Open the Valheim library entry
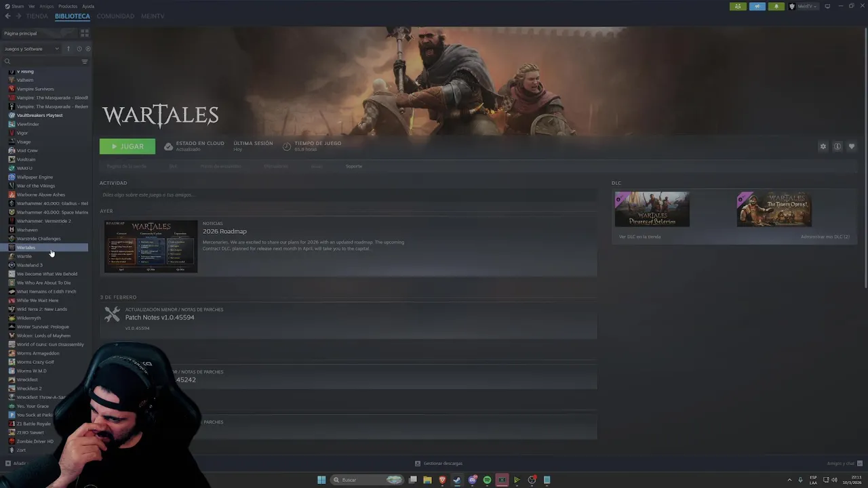This screenshot has height=488, width=868. pyautogui.click(x=24, y=80)
